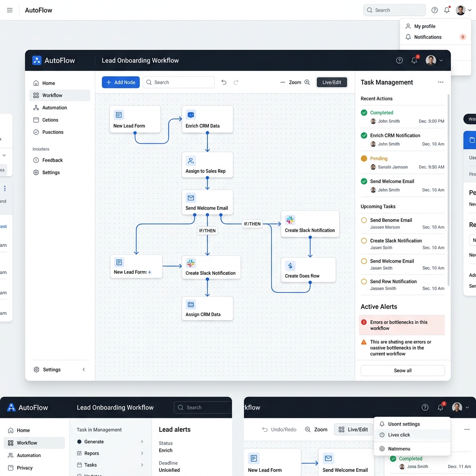Viewport: 476px width, 476px height.
Task: Click Search field in bottom-left window
Action: point(203,407)
